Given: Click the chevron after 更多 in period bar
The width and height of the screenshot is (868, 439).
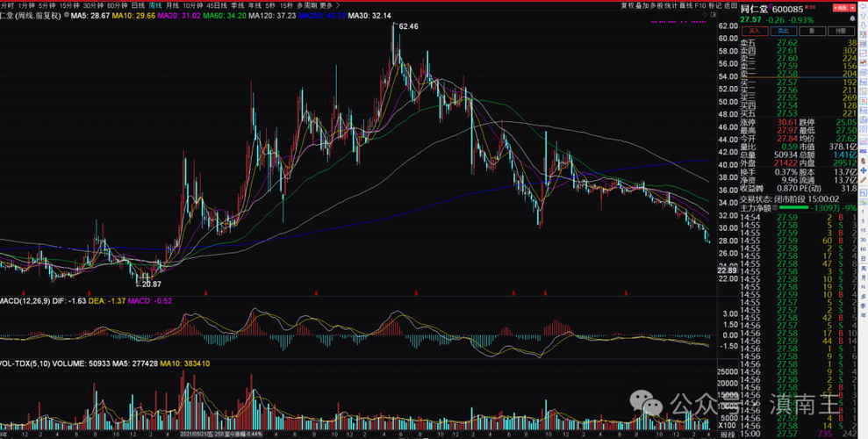Looking at the screenshot, I should tap(338, 5).
